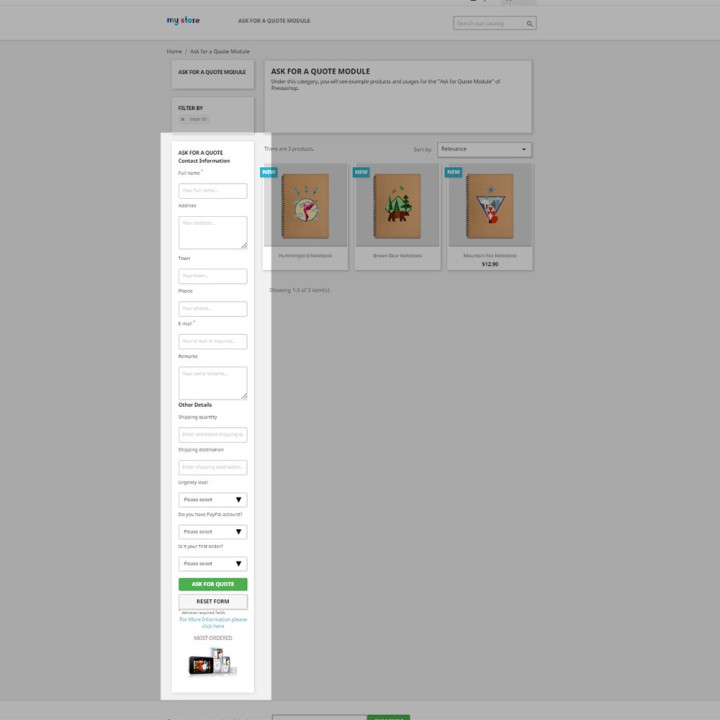Click the Reset Form button
This screenshot has height=720, width=720.
pos(213,602)
